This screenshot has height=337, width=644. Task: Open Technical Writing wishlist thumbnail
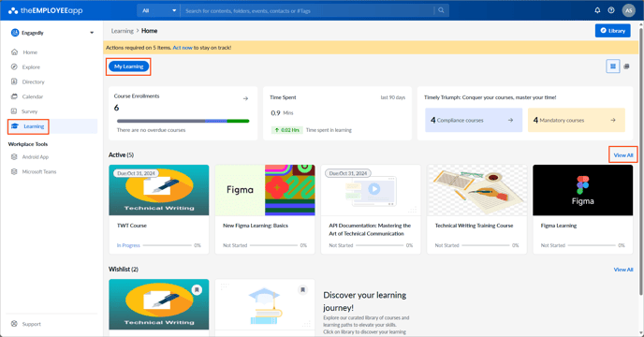pos(159,304)
